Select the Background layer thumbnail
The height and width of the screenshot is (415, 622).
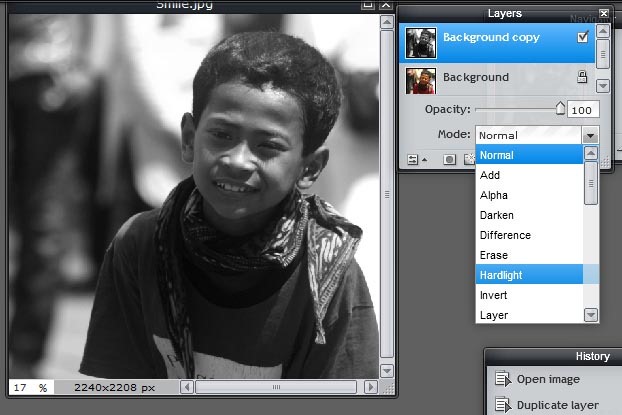(x=421, y=81)
